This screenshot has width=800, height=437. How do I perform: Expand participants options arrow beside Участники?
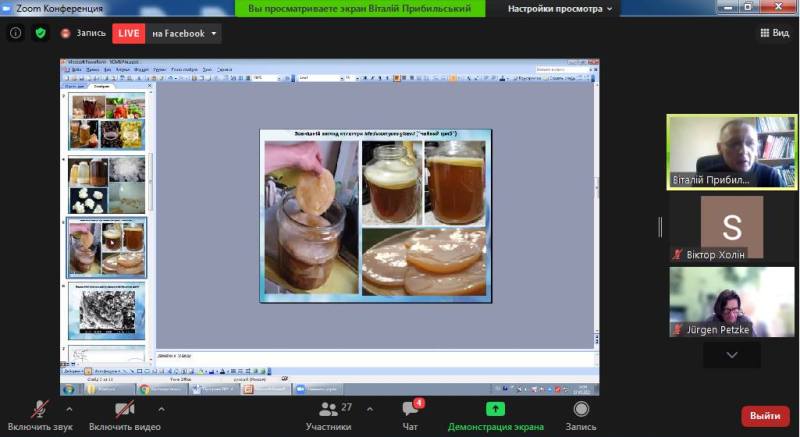pyautogui.click(x=369, y=409)
